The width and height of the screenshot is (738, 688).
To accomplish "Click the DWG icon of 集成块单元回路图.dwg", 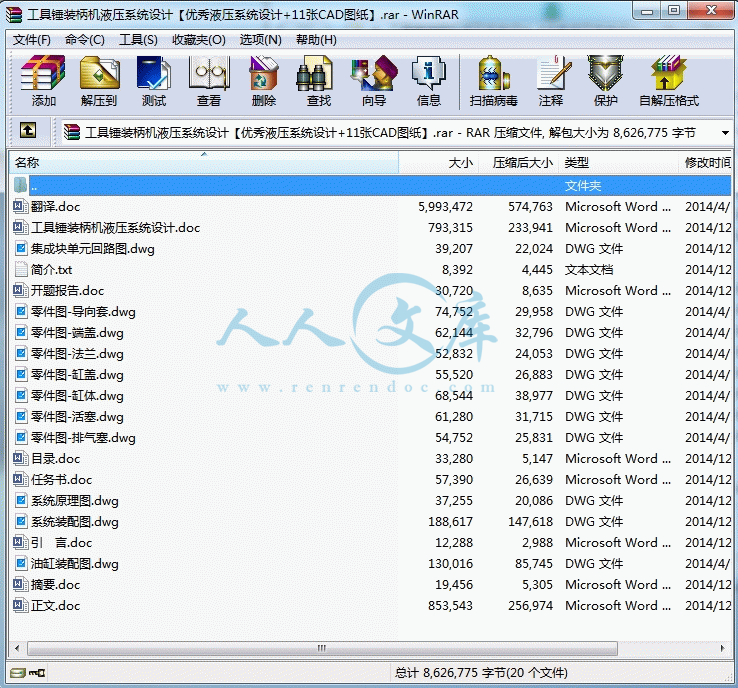I will click(20, 248).
